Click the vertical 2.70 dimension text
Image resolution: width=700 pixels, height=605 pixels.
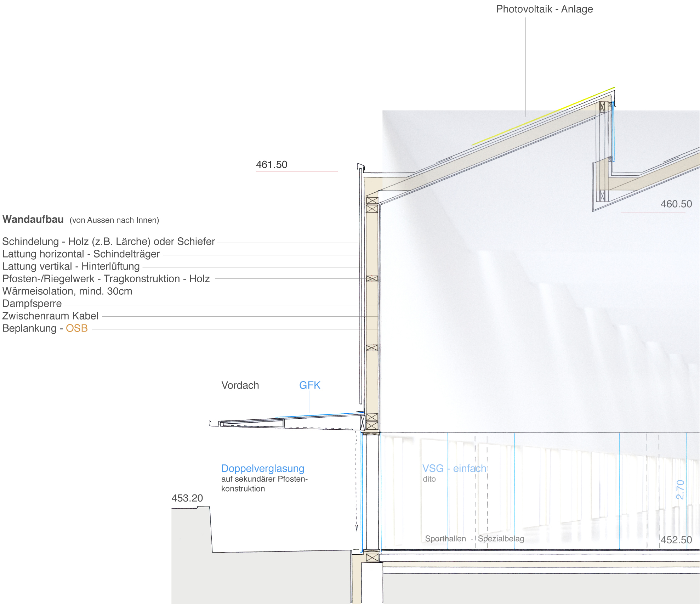click(x=680, y=490)
